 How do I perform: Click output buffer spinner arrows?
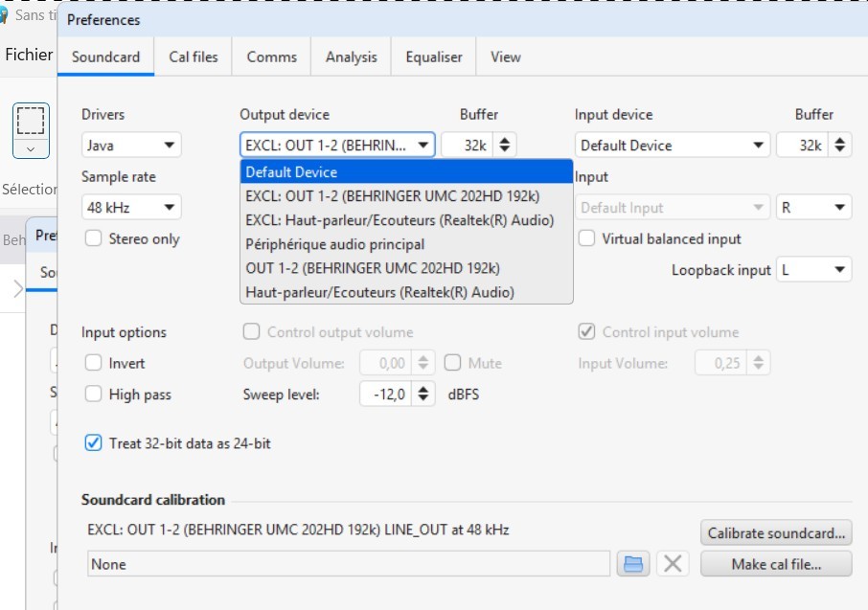point(505,146)
